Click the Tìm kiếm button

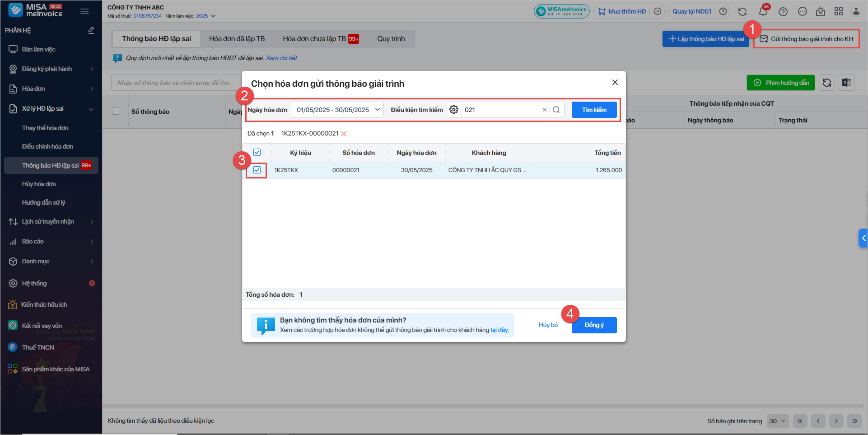[594, 110]
